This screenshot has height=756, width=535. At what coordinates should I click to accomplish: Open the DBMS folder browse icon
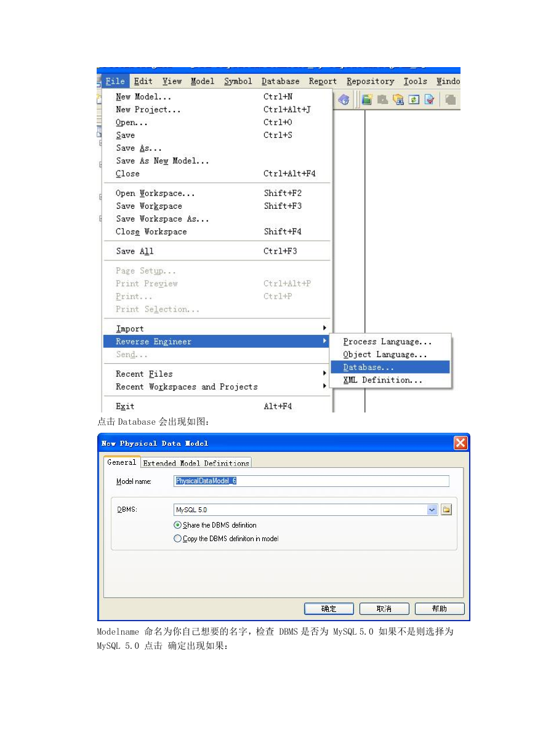[x=446, y=510]
